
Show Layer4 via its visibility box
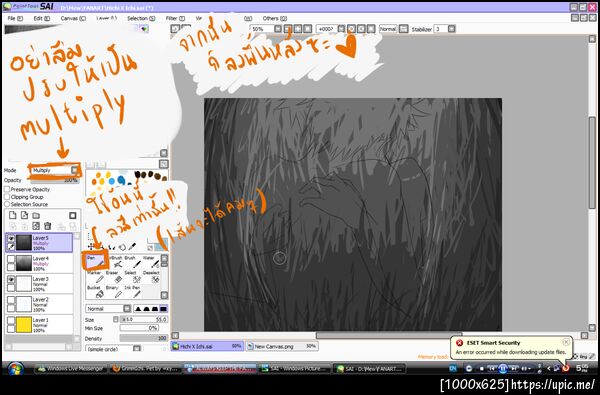click(11, 259)
